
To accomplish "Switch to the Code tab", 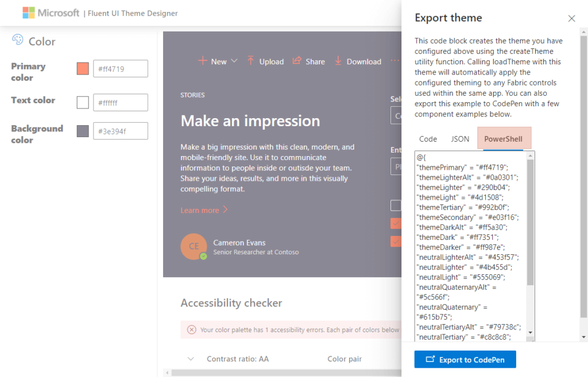I will pos(428,139).
